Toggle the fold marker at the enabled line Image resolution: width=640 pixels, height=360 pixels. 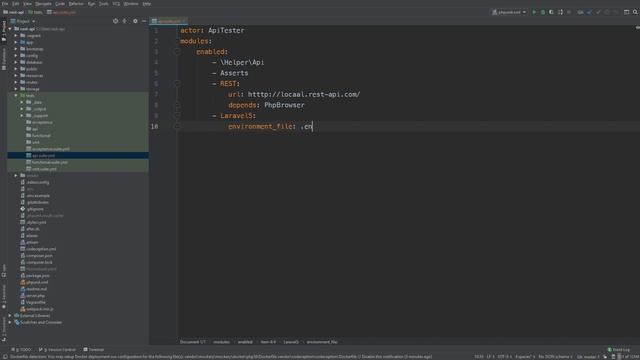click(x=177, y=52)
